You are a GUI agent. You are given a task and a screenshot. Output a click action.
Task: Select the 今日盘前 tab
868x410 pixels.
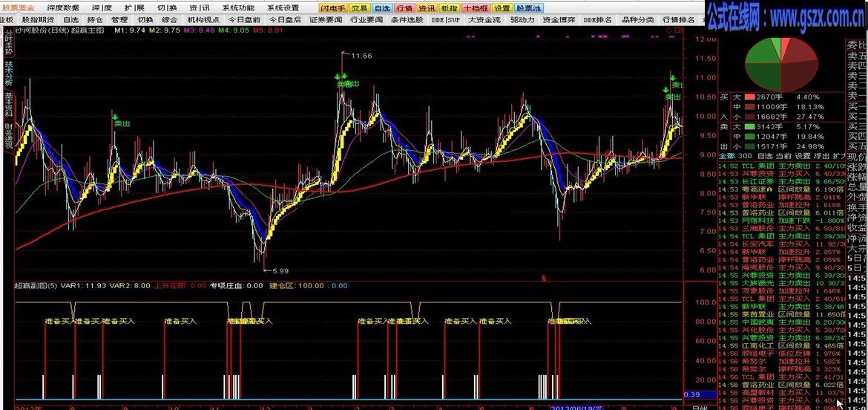[x=244, y=20]
